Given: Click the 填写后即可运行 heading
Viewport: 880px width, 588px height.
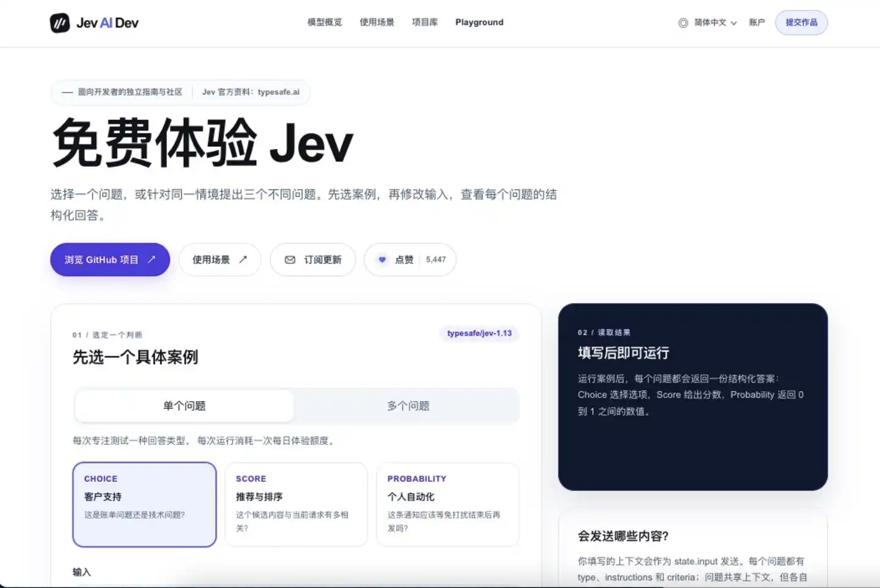Looking at the screenshot, I should pos(623,353).
